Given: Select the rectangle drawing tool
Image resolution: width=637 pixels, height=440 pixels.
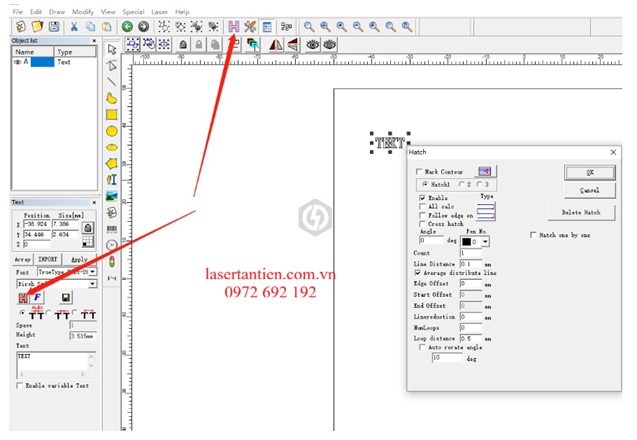Looking at the screenshot, I should 112,115.
